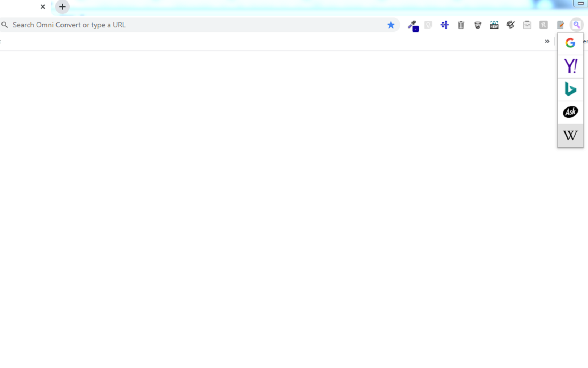
Task: Open a new browser tab
Action: (x=62, y=7)
